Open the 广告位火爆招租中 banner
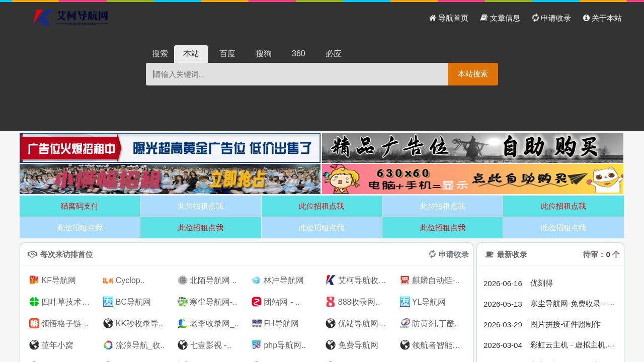Viewport: 644px width, 362px height. pyautogui.click(x=170, y=148)
